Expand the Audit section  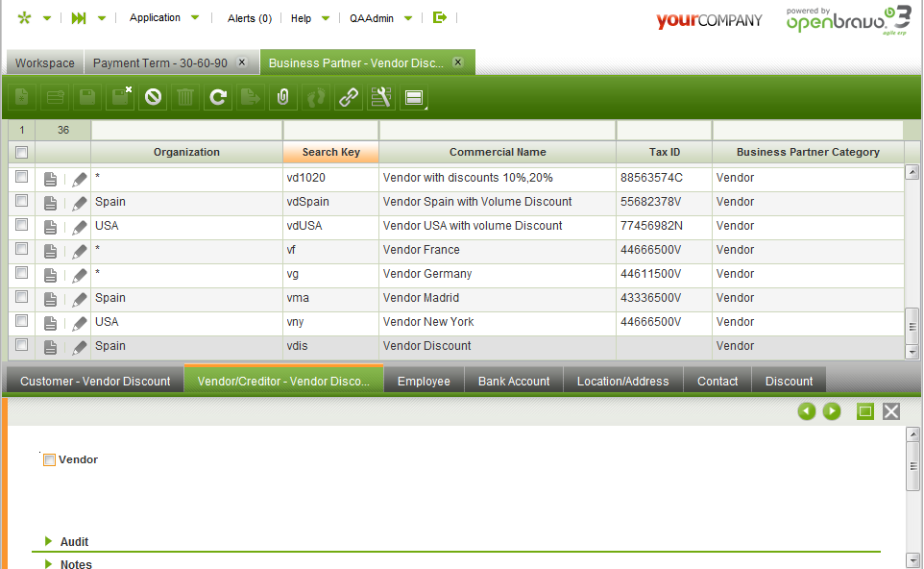coord(49,542)
